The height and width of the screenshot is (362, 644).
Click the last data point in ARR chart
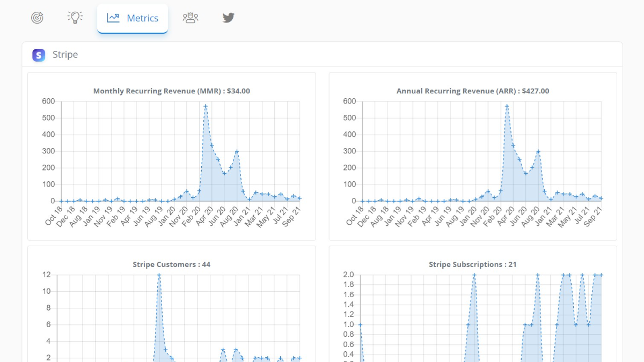click(601, 198)
